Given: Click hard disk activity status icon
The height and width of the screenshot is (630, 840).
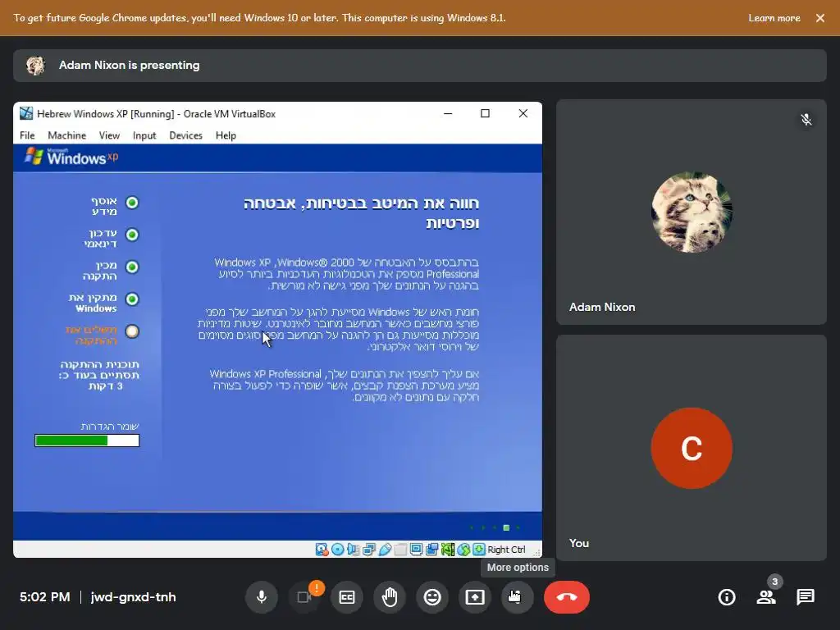Looking at the screenshot, I should (x=322, y=550).
